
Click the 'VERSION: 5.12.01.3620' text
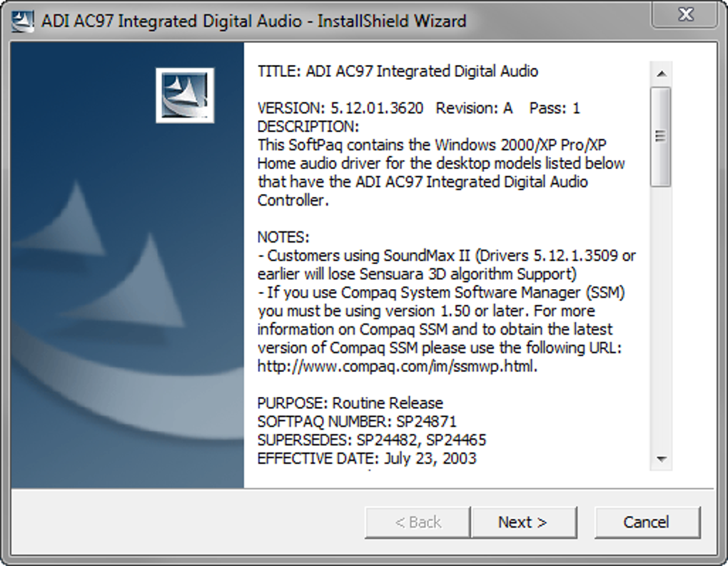(340, 108)
